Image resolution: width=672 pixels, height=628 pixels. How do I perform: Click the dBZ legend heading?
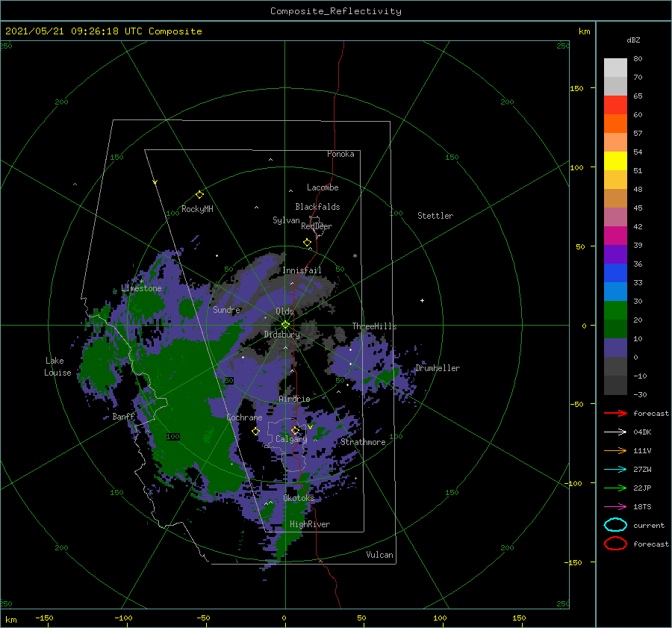pos(633,40)
